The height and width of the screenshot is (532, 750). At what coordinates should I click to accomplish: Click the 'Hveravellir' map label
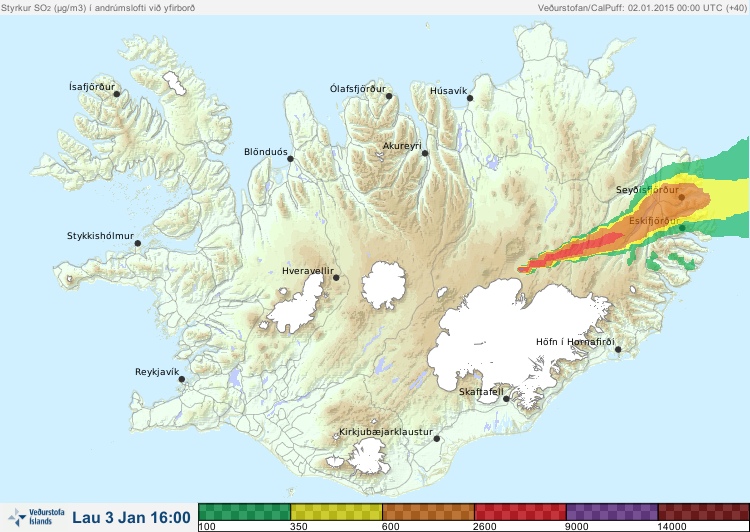(308, 271)
